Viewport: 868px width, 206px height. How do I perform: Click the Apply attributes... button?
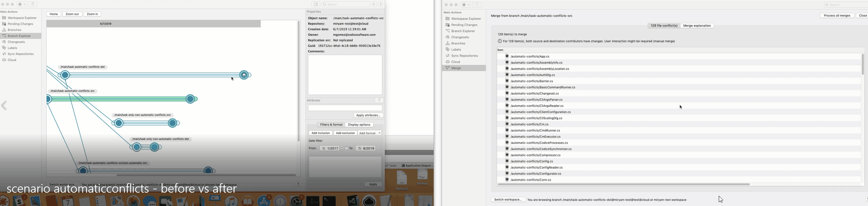[x=368, y=115]
